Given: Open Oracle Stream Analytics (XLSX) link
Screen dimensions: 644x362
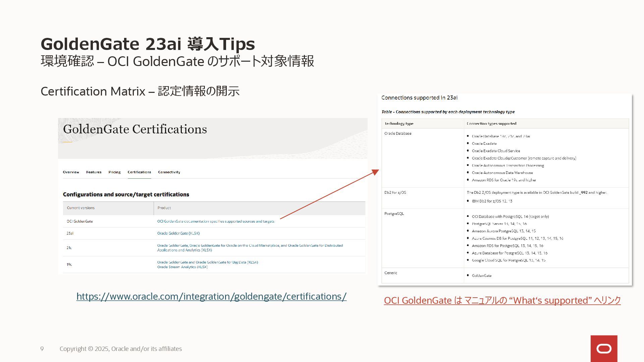Looking at the screenshot, I should pos(182,267).
